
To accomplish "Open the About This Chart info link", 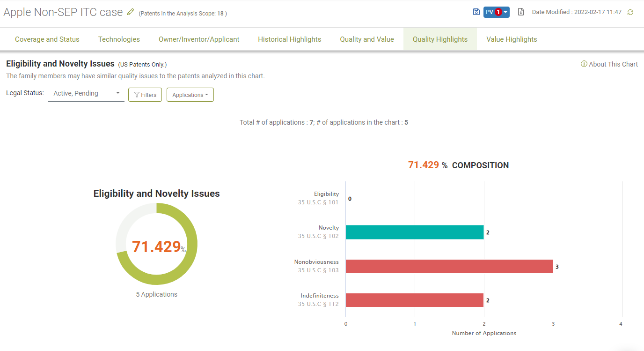I will coord(609,64).
